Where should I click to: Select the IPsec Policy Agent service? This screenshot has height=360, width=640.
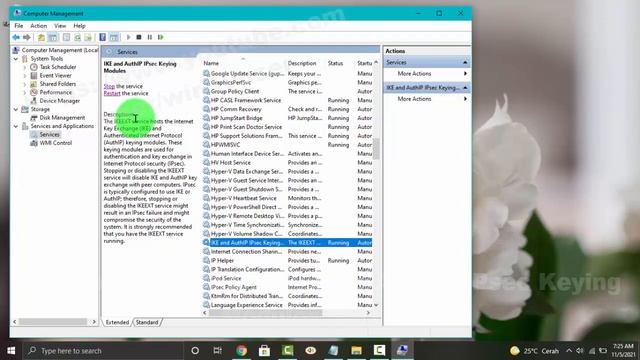(x=287, y=287)
